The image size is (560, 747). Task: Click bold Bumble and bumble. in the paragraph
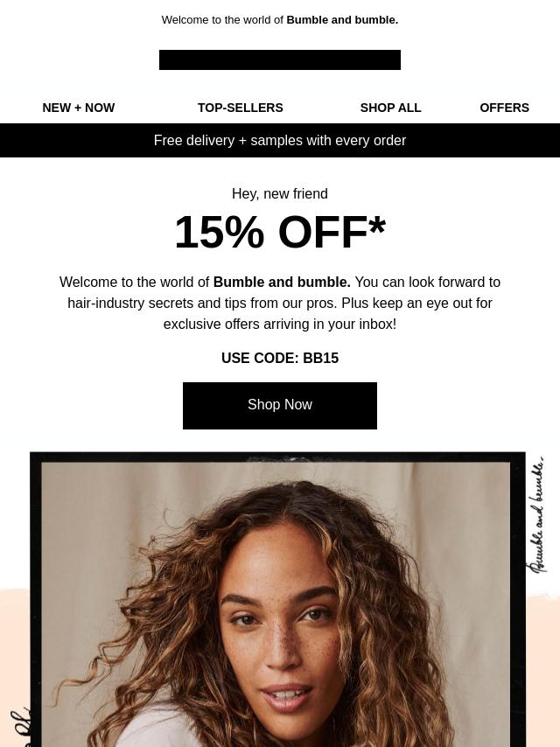coord(282,282)
